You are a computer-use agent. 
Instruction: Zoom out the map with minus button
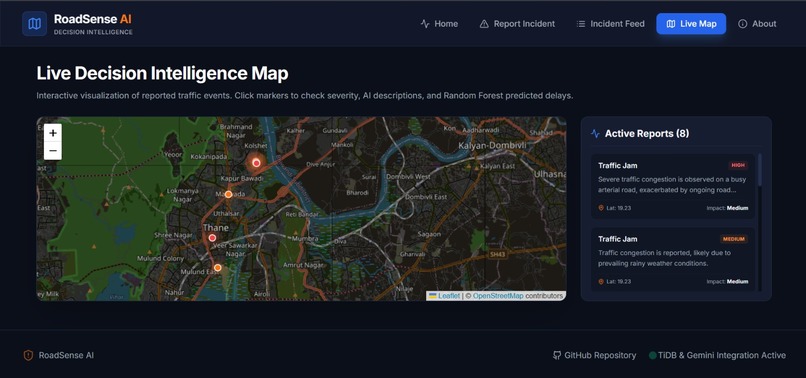tap(53, 151)
